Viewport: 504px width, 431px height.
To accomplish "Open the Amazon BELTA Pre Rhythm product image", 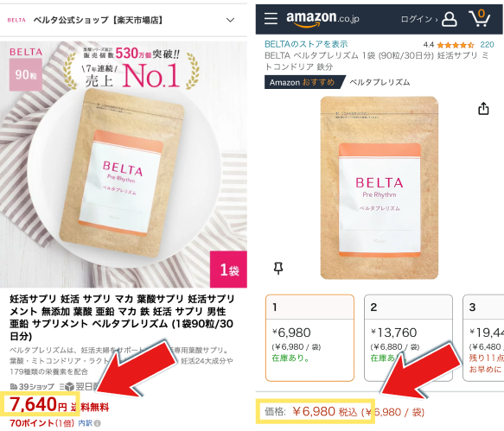I will pos(380,187).
